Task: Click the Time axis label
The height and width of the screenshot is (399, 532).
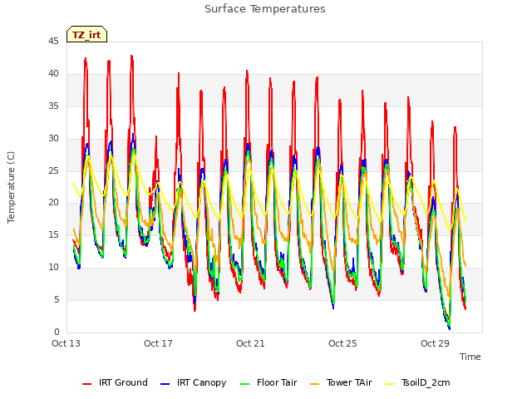Action: tap(470, 357)
